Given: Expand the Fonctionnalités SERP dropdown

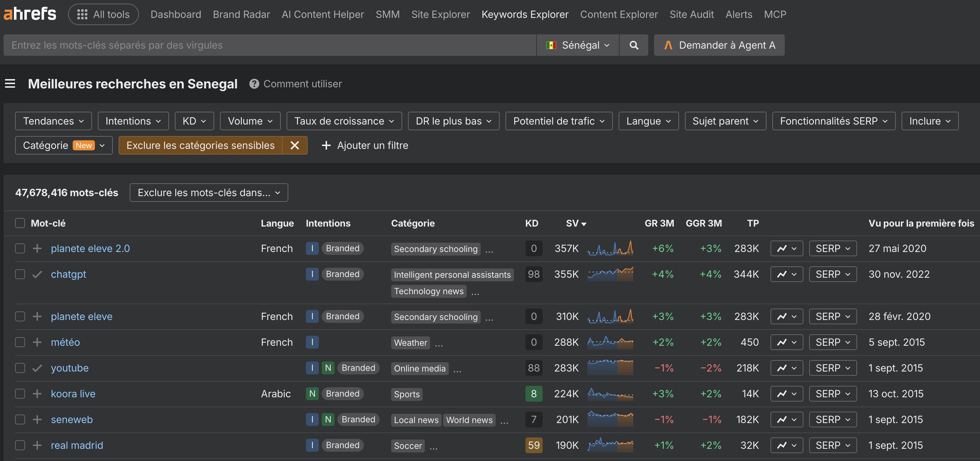Looking at the screenshot, I should pos(834,121).
